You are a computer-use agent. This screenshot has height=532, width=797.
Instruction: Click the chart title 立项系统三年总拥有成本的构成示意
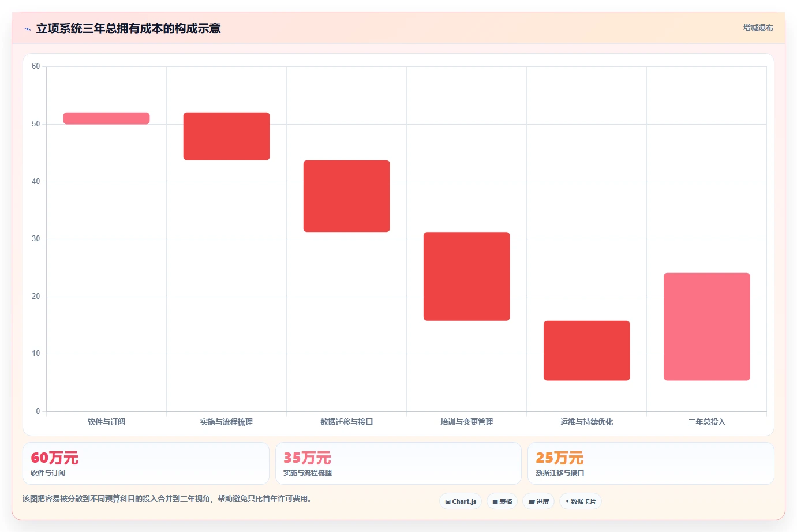pyautogui.click(x=128, y=28)
